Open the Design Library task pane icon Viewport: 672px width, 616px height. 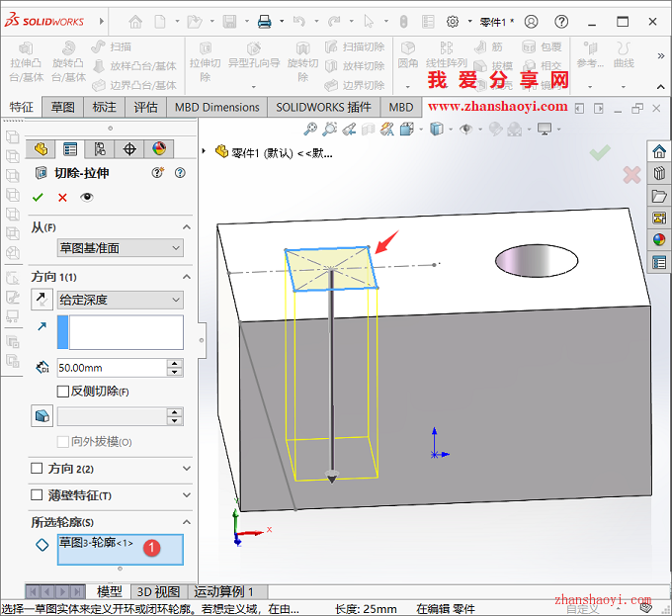[659, 173]
